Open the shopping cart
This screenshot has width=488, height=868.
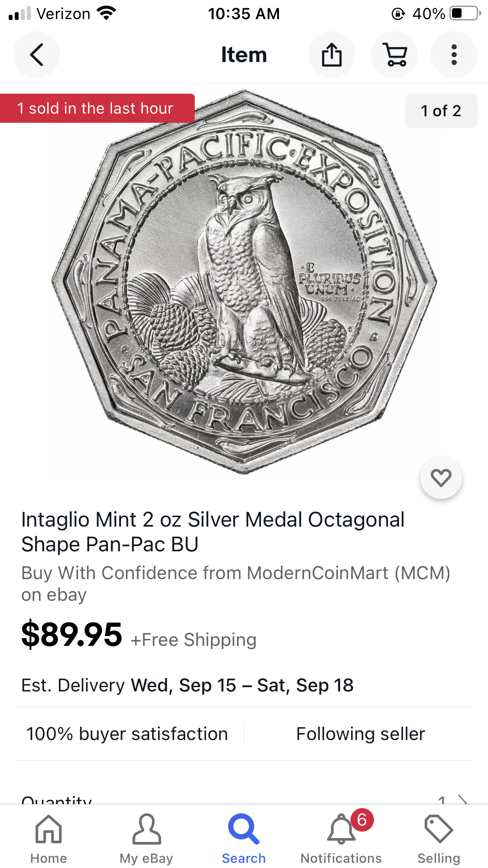point(394,55)
